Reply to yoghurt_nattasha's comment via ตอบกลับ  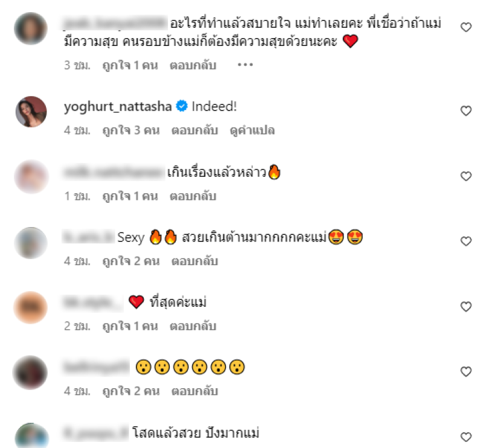click(x=194, y=130)
